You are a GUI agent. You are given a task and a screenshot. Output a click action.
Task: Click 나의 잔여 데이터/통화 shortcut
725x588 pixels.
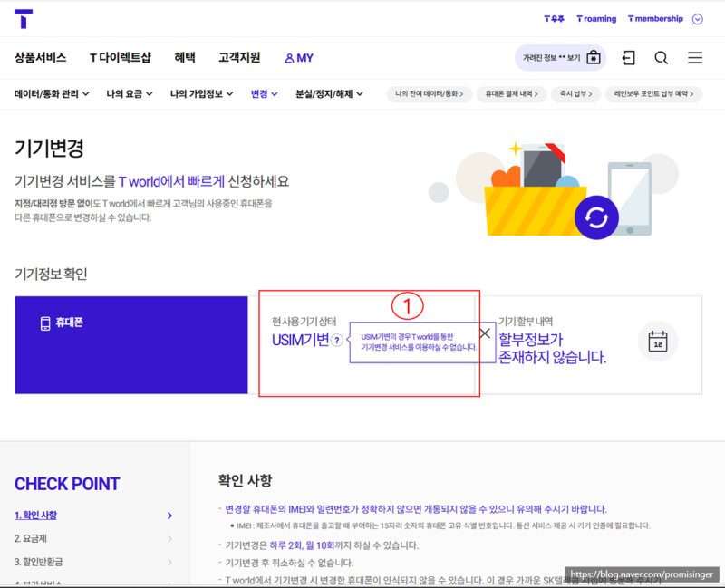point(429,94)
